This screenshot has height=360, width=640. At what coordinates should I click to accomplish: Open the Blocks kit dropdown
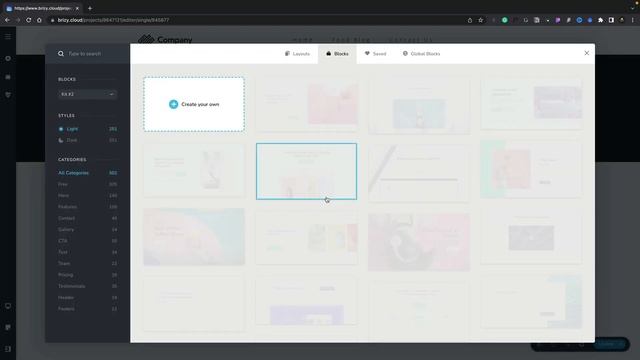(87, 94)
